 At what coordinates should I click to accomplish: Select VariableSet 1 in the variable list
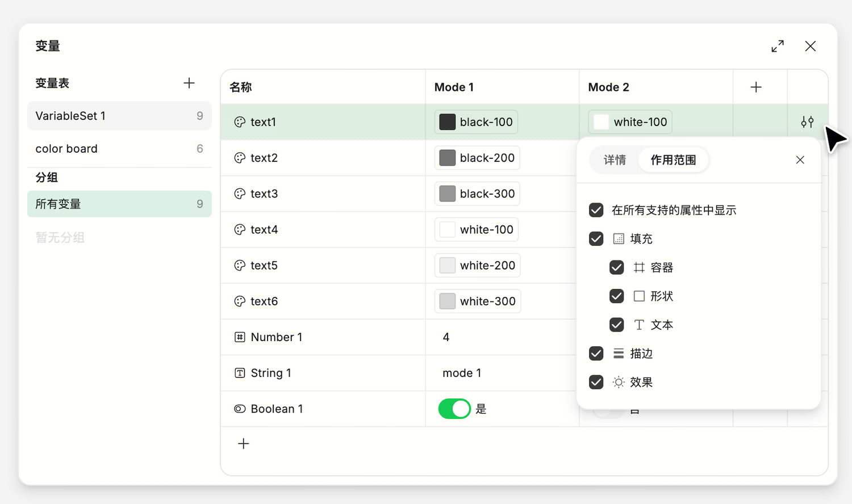(119, 116)
